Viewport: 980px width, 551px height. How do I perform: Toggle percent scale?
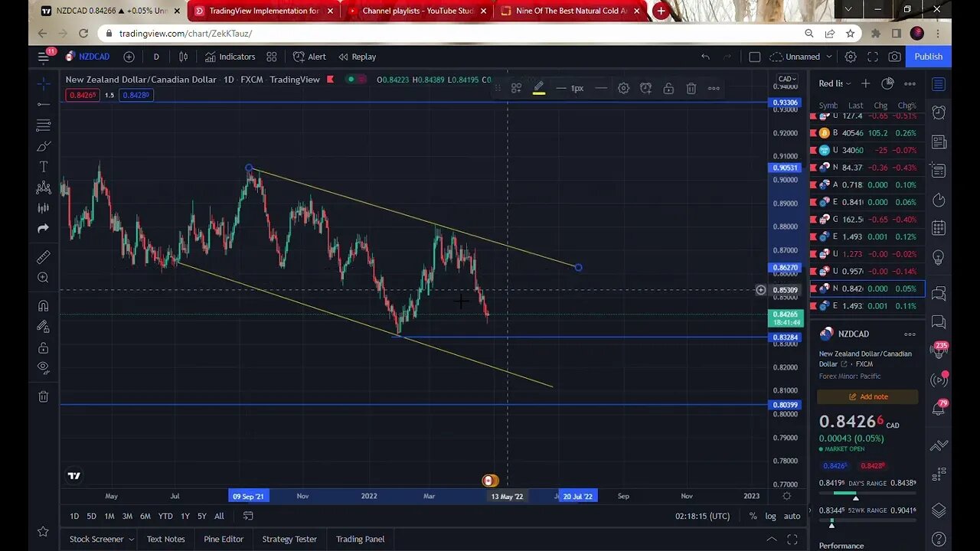pyautogui.click(x=753, y=516)
